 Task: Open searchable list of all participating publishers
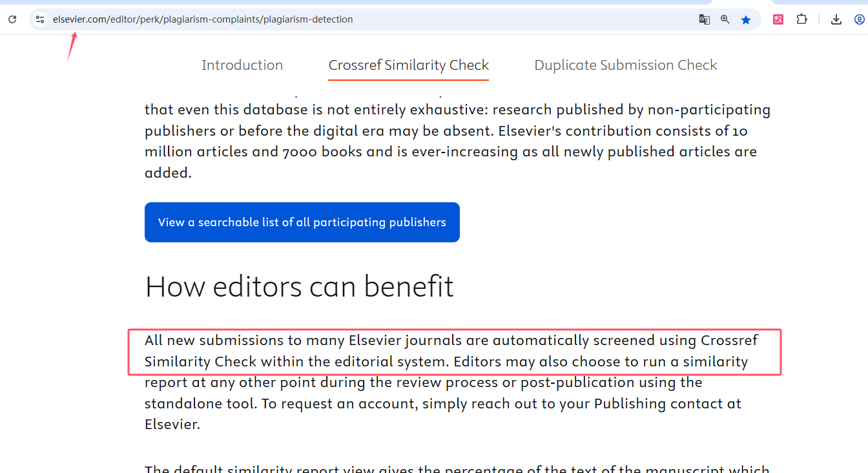point(302,222)
